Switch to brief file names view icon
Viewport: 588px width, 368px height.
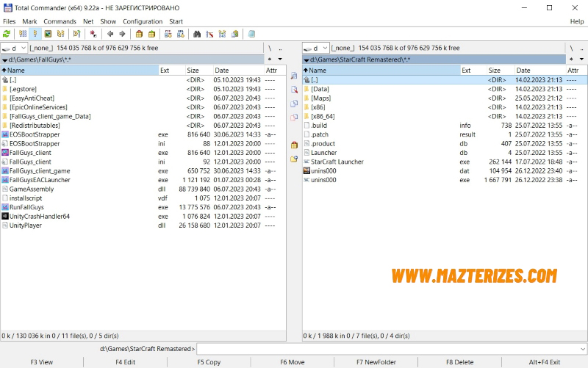(x=23, y=34)
